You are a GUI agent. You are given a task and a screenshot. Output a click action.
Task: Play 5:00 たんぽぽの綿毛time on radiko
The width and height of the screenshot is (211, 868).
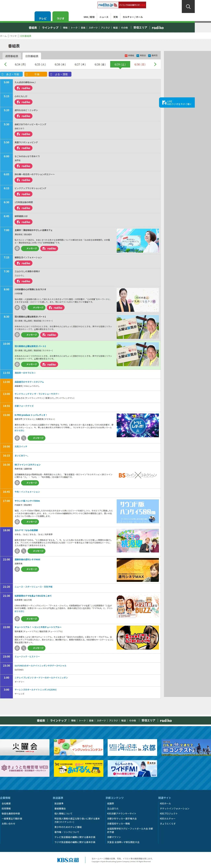point(23,88)
